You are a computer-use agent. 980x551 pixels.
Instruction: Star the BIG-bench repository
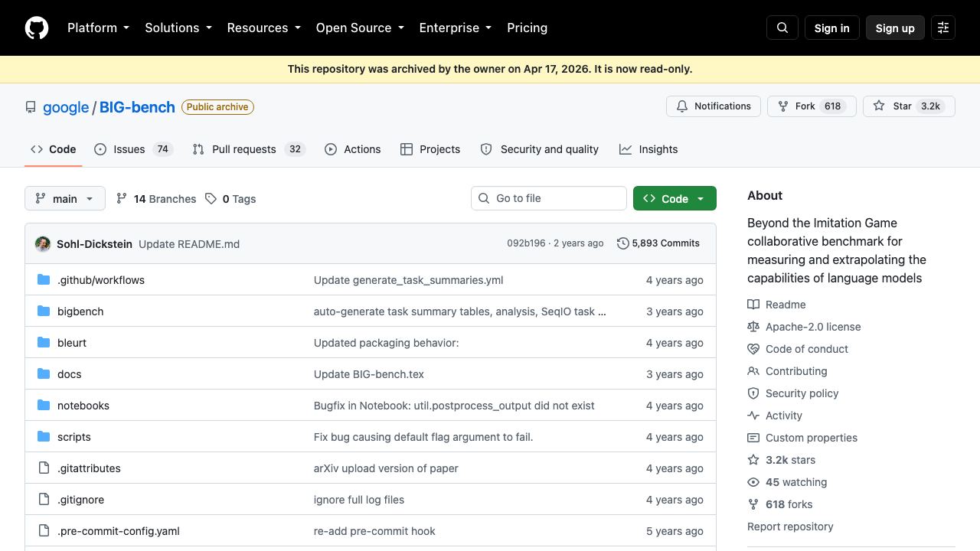click(x=909, y=106)
